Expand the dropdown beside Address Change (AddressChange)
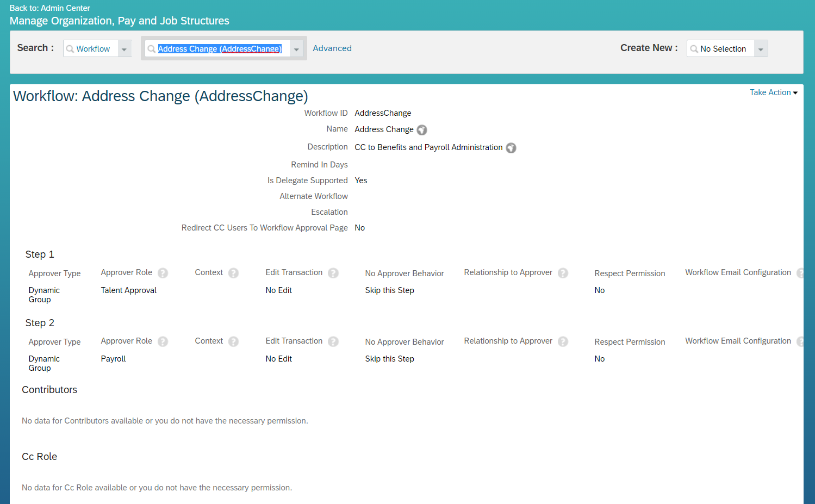815x504 pixels. (296, 49)
